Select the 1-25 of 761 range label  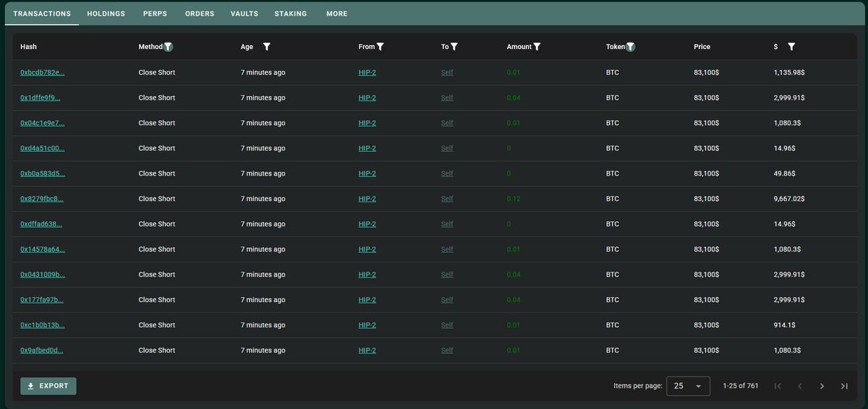pyautogui.click(x=741, y=386)
